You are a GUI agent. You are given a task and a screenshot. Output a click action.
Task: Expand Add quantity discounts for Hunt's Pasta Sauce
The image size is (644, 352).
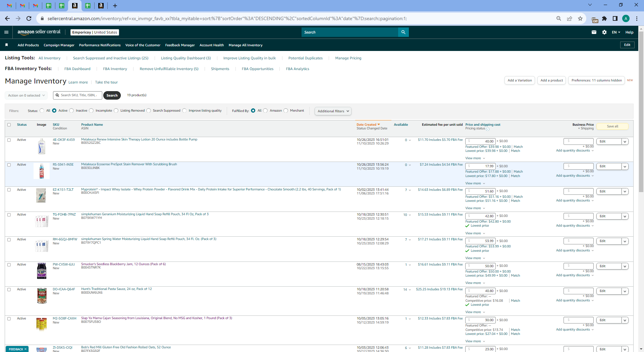click(575, 300)
